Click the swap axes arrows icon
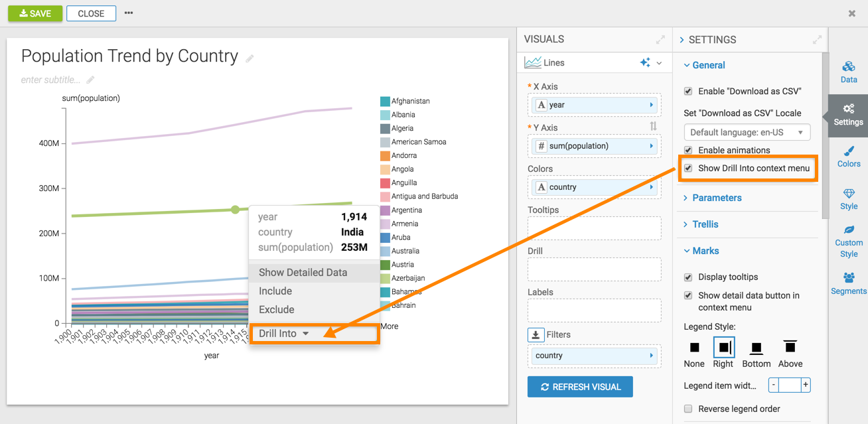This screenshot has width=868, height=424. (x=653, y=126)
